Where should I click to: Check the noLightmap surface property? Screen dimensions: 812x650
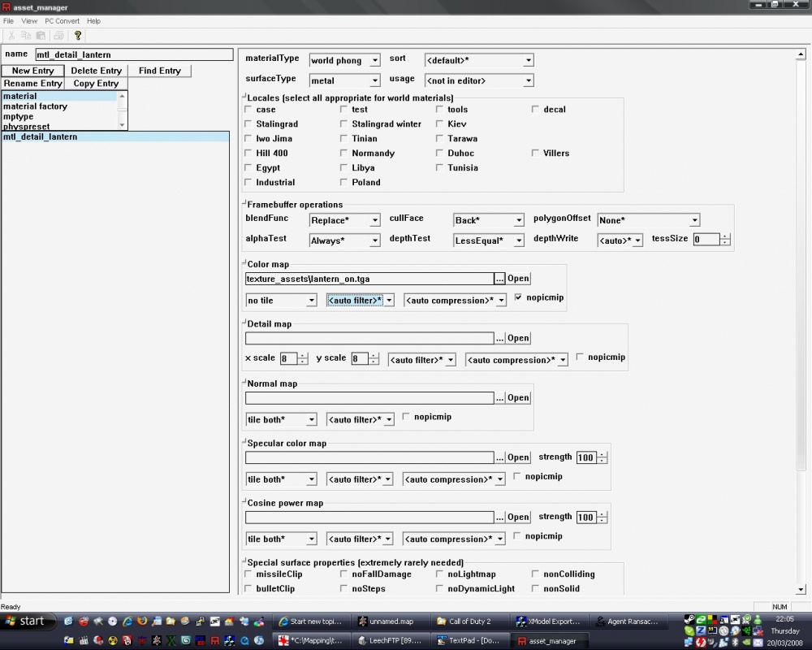click(x=438, y=574)
